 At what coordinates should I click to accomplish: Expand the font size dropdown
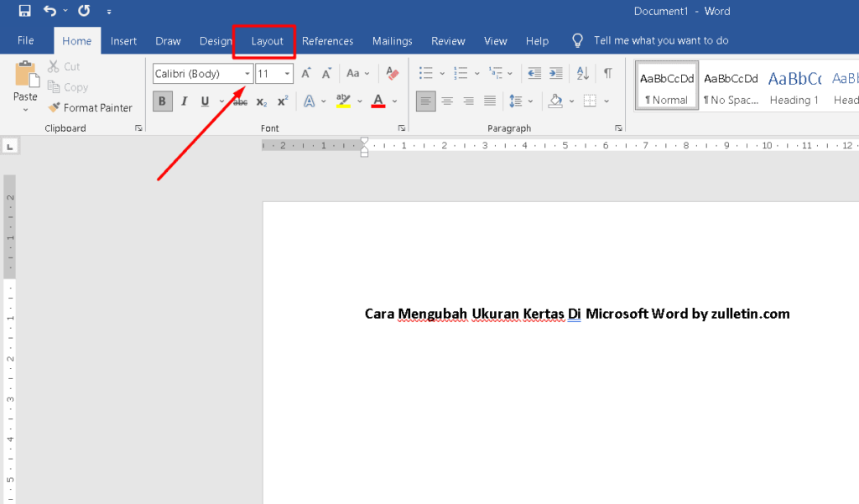[287, 74]
